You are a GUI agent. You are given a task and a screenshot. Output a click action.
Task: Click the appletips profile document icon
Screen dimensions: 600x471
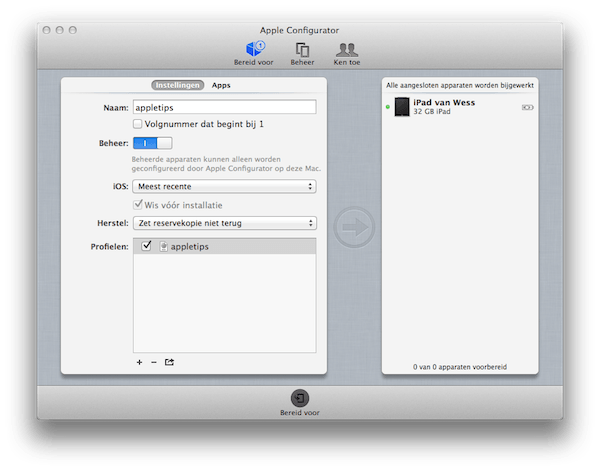(163, 246)
